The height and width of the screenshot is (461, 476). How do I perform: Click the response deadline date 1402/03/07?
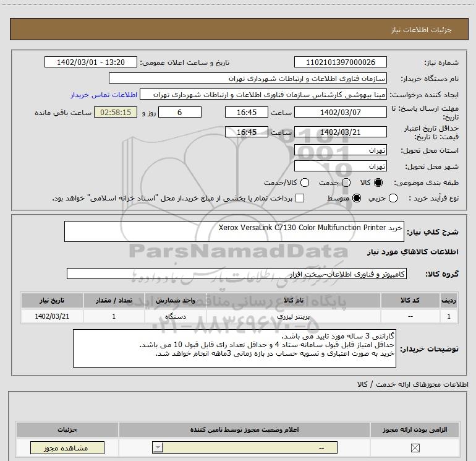tap(340, 112)
